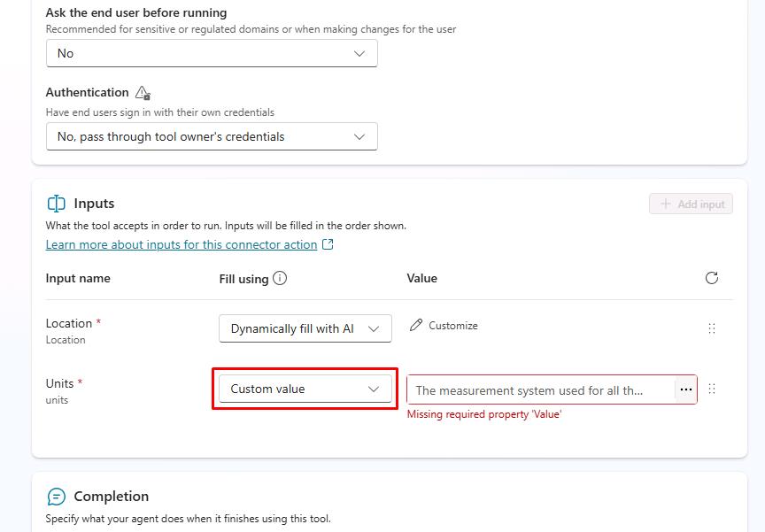Screen dimensions: 765x532
Task: Click Customize for the Location input
Action: coord(452,326)
